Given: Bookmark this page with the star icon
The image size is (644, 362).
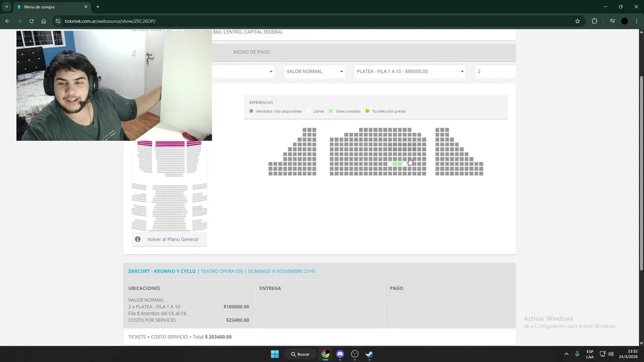Looking at the screenshot, I should click(578, 21).
